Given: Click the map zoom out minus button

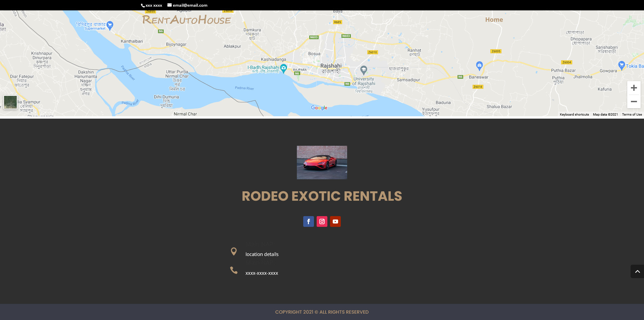Looking at the screenshot, I should 634,102.
